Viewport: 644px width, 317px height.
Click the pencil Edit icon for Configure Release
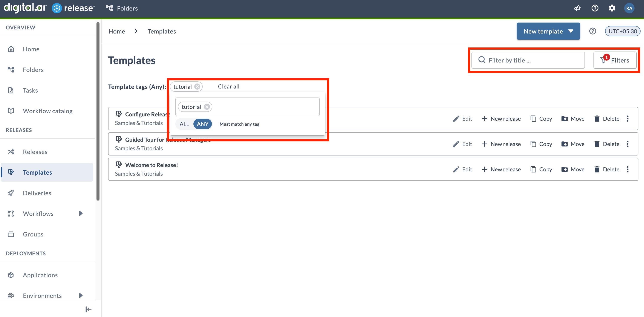(x=456, y=119)
